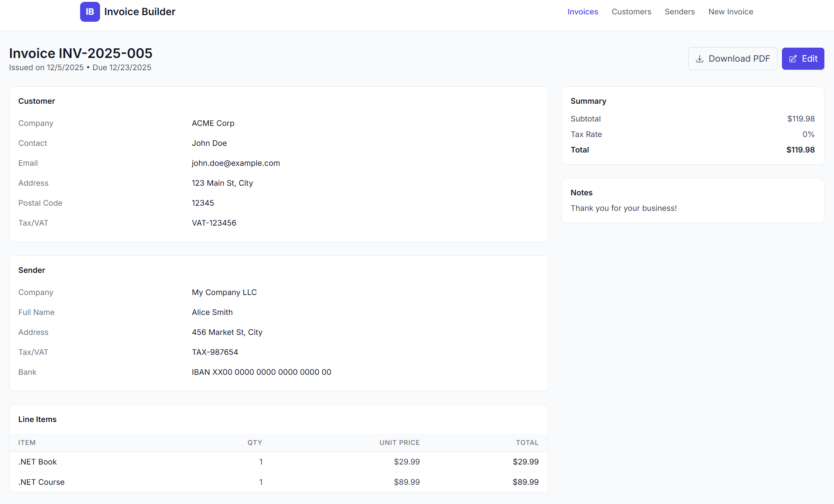
Task: Click the IB logo icon
Action: pyautogui.click(x=90, y=11)
